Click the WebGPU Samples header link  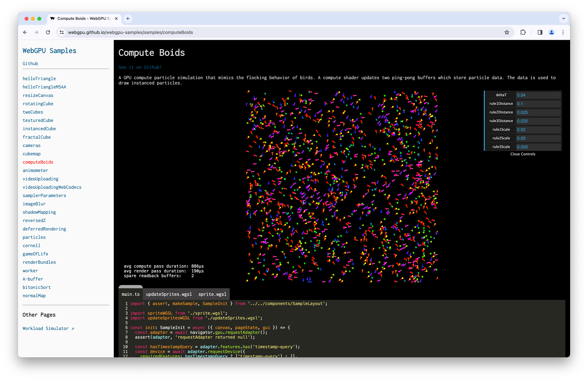[49, 51]
